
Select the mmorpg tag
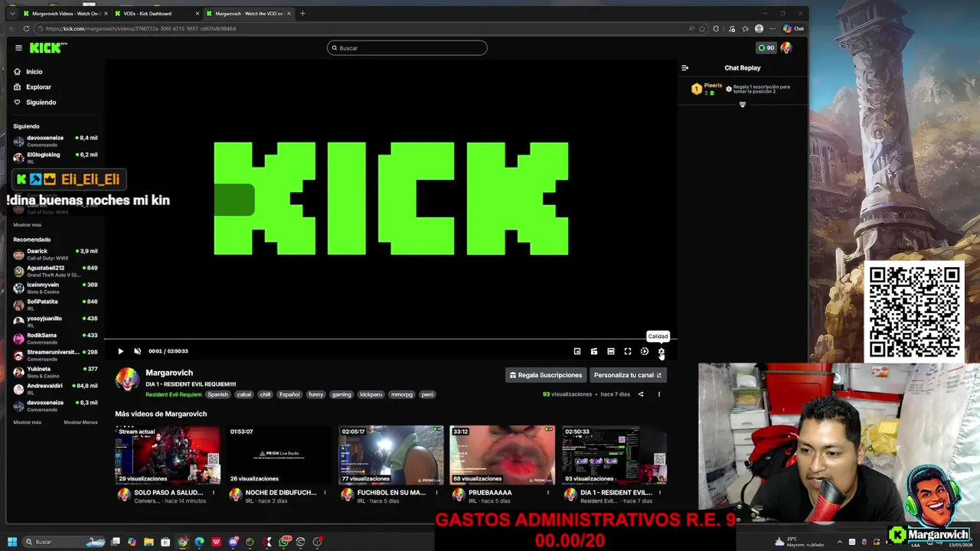[402, 395]
